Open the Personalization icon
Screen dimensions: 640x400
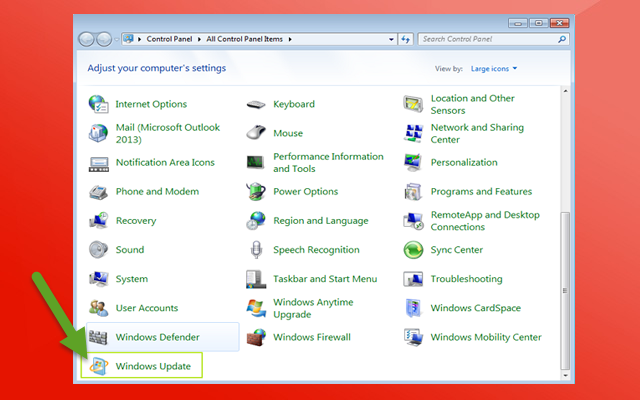(413, 162)
